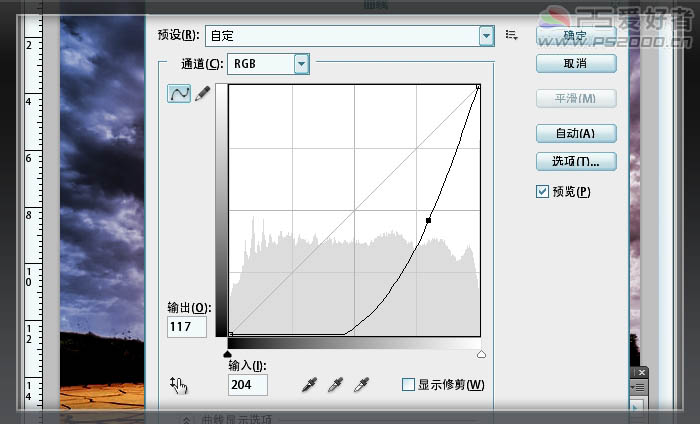700x424 pixels.
Task: Select the edit-points curve tool
Action: [x=180, y=93]
